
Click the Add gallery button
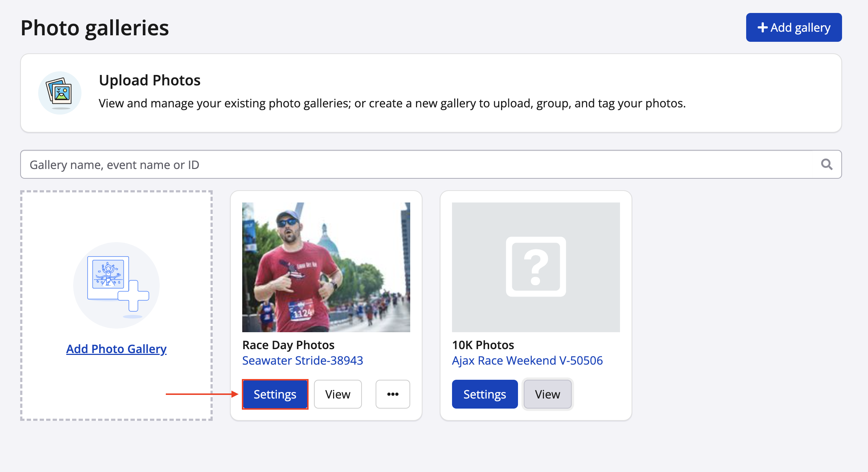(x=793, y=27)
